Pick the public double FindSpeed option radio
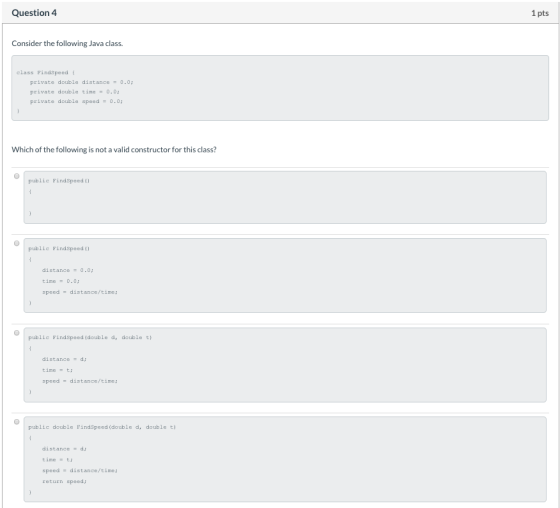Screen dimensions: 560x508 [x=16, y=422]
